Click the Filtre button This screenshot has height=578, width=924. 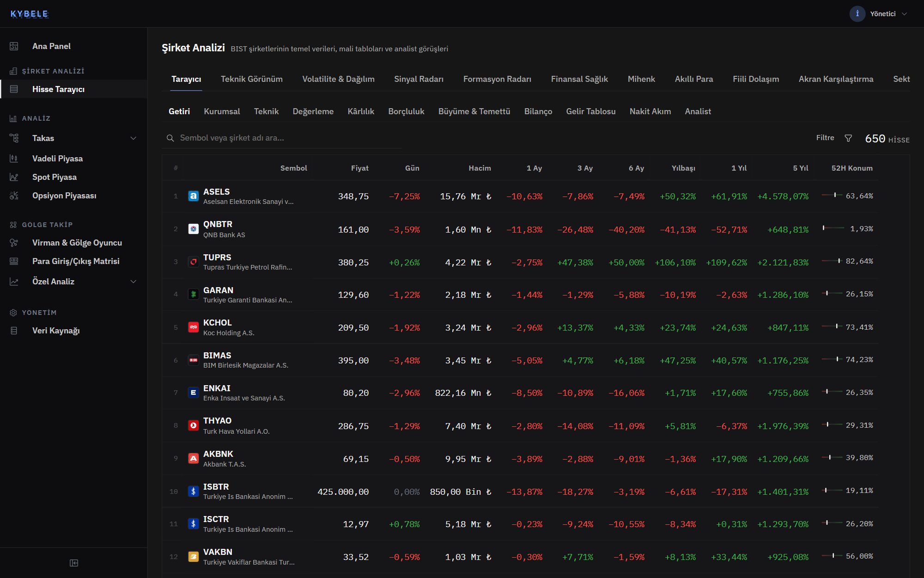point(834,138)
